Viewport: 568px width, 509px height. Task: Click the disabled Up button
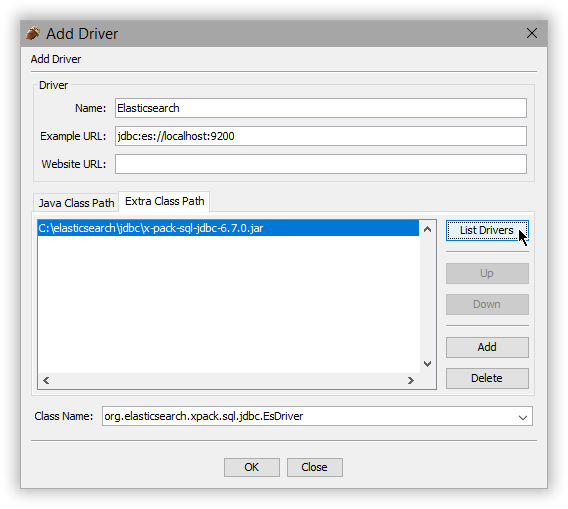487,273
